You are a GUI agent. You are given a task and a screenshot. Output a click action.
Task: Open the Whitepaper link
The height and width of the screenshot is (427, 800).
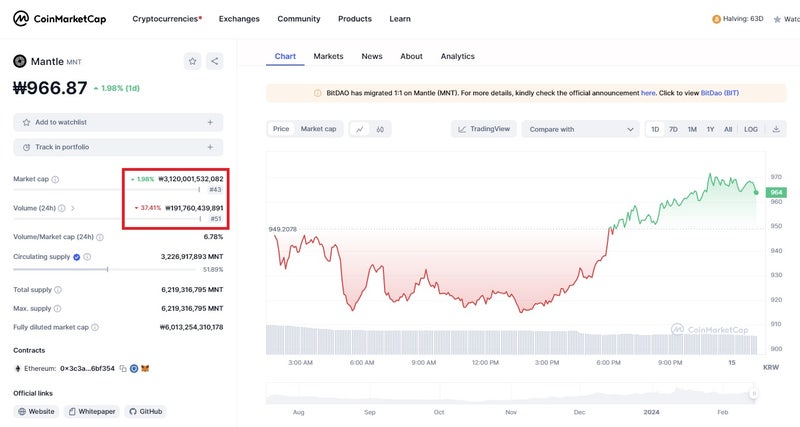click(x=92, y=411)
